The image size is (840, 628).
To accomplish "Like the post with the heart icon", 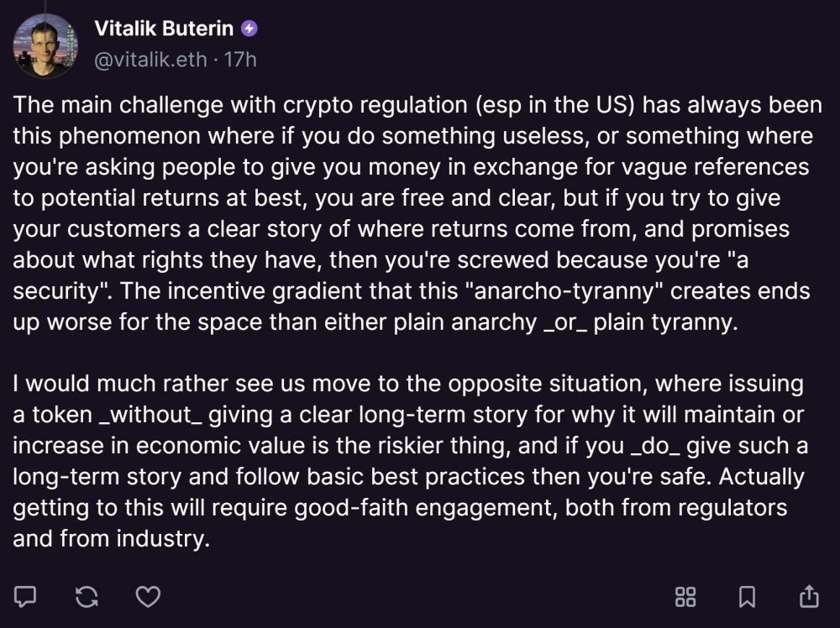I will coord(148,596).
